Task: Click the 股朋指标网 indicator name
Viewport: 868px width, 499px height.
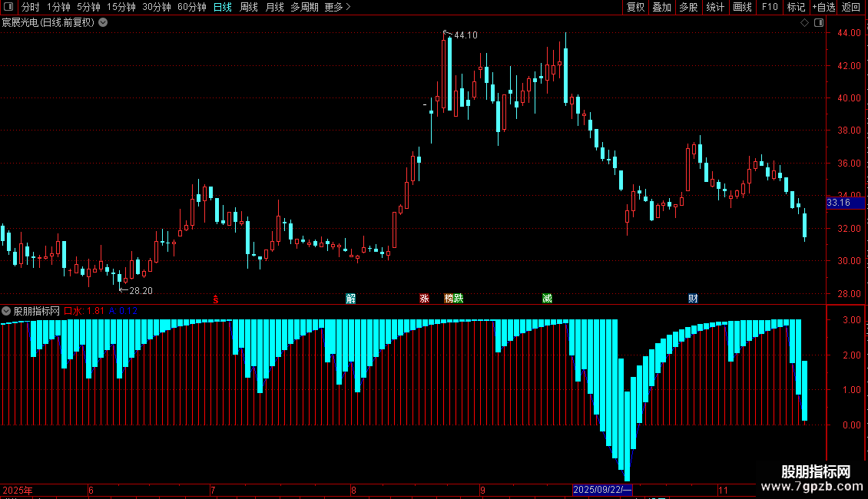Action: click(x=36, y=311)
